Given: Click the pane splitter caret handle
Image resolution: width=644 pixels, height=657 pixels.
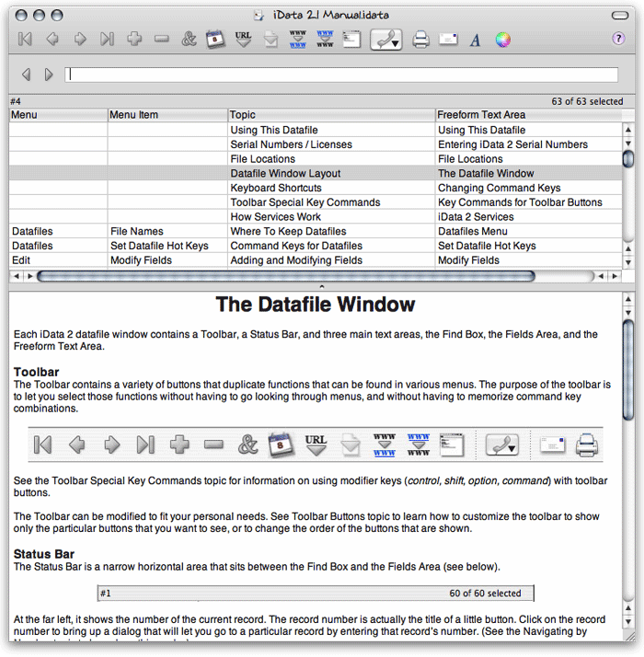Looking at the screenshot, I should (x=322, y=286).
